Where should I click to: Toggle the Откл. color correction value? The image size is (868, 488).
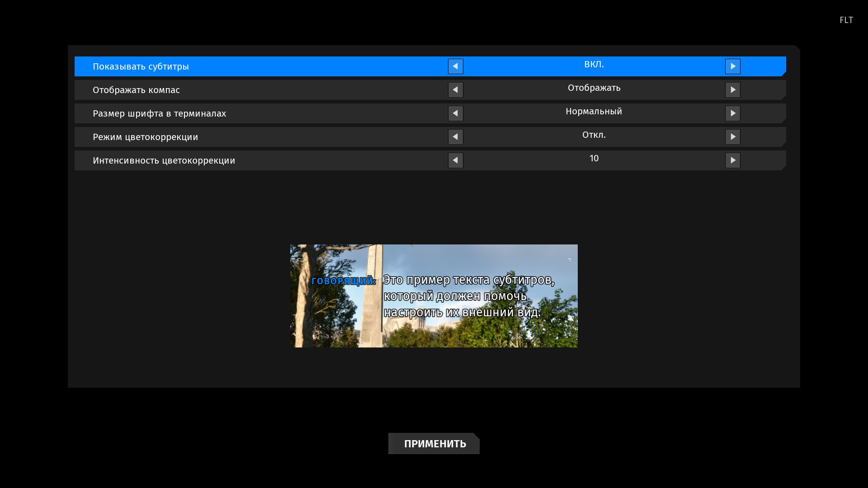(594, 135)
